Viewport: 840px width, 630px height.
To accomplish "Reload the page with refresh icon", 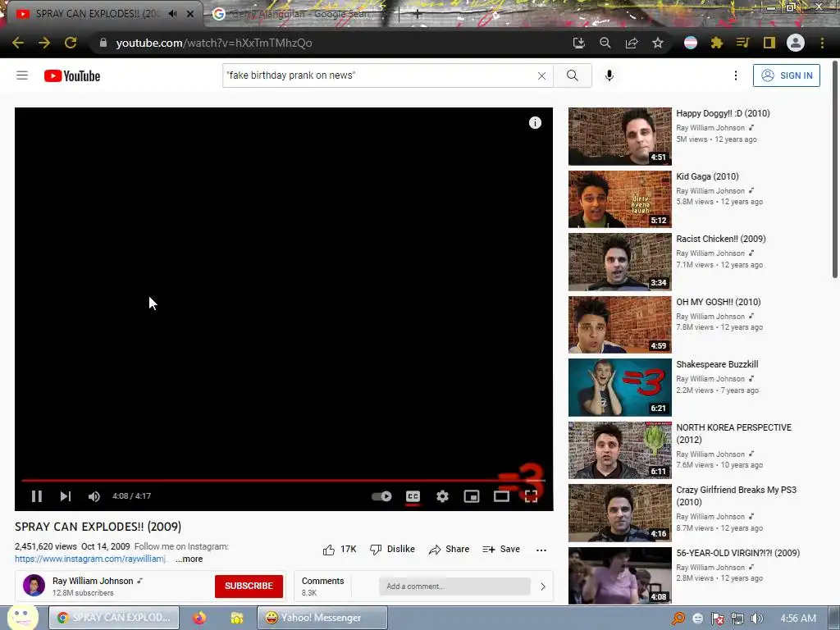I will pyautogui.click(x=71, y=43).
